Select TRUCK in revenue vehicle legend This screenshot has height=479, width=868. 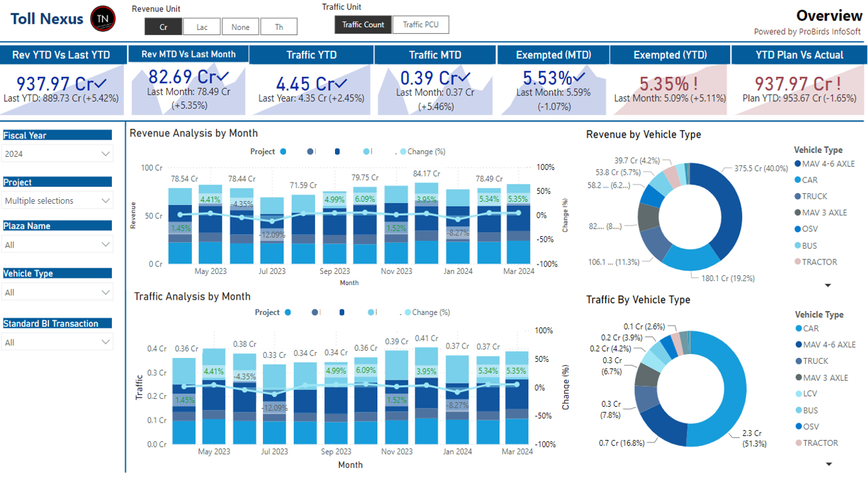tap(810, 196)
